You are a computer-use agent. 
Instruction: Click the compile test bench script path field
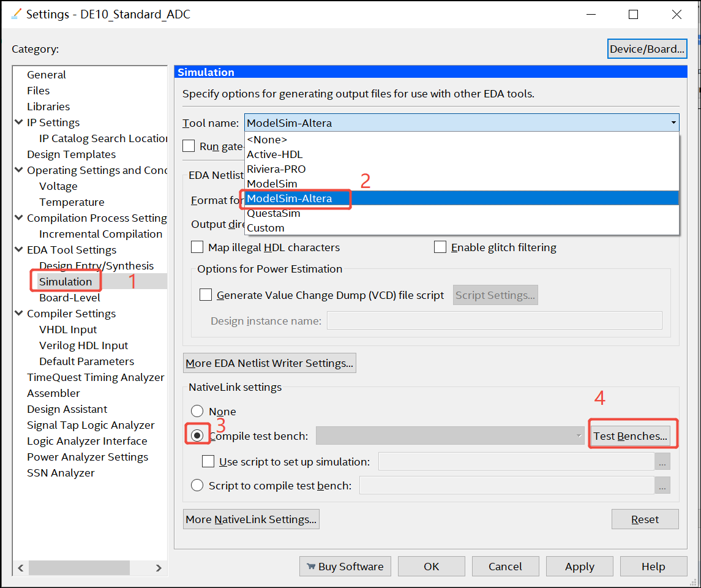tap(507, 485)
